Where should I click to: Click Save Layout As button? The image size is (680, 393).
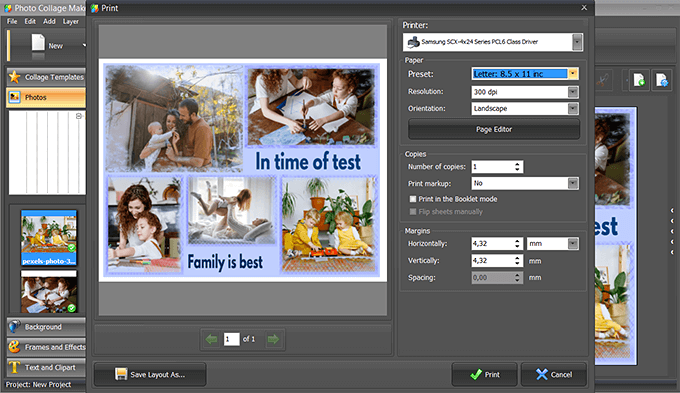[x=150, y=374]
